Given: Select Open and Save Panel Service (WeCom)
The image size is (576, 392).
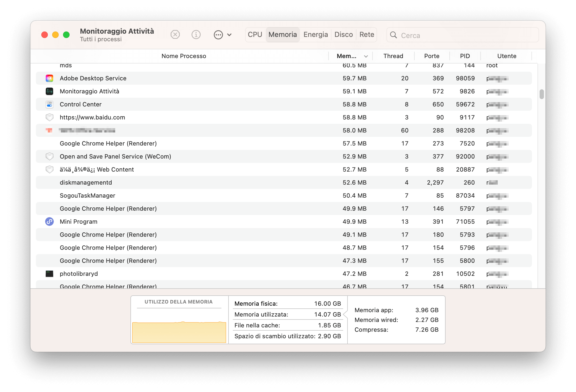Looking at the screenshot, I should point(284,156).
